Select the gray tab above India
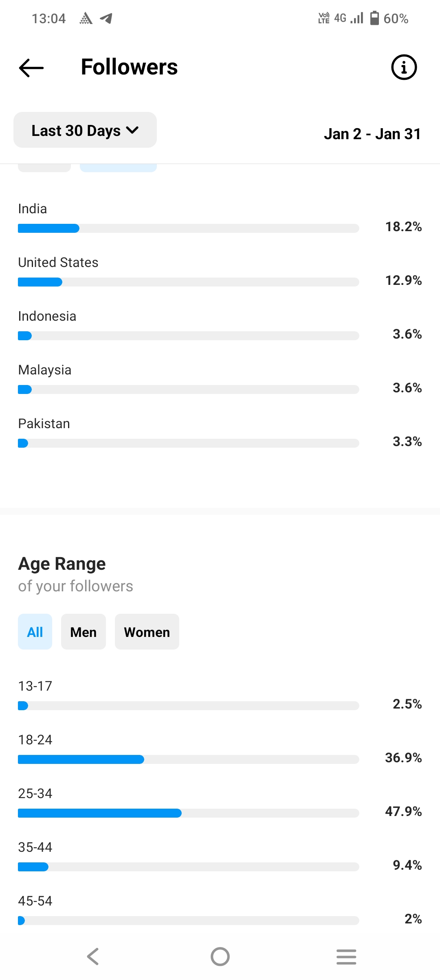Image resolution: width=440 pixels, height=980 pixels. click(44, 168)
